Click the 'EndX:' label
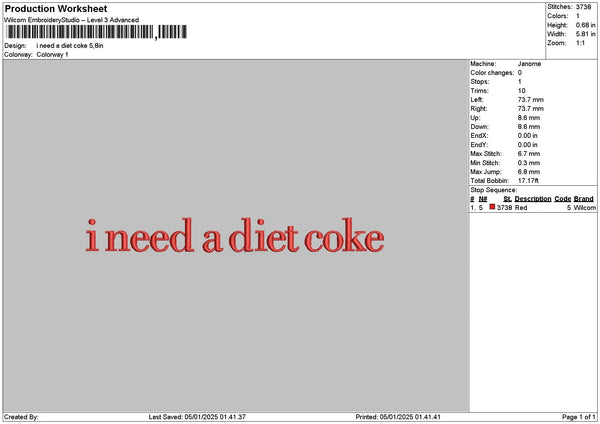The image size is (600, 424). [x=479, y=136]
